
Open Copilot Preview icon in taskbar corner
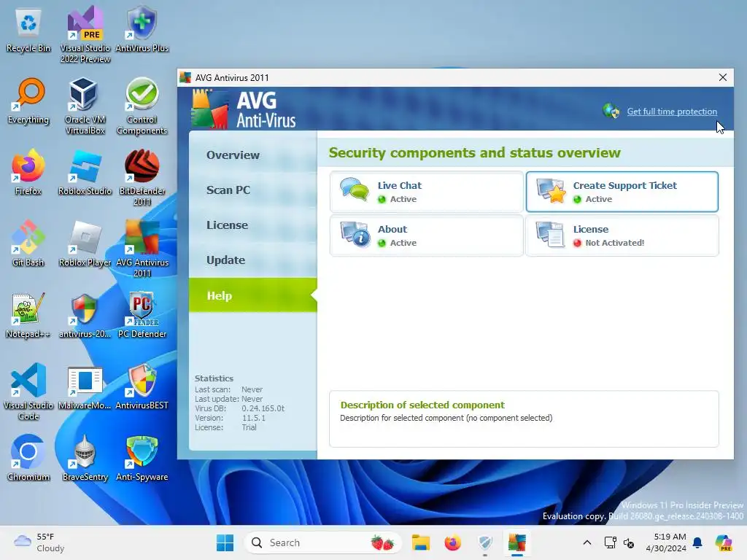tap(724, 542)
